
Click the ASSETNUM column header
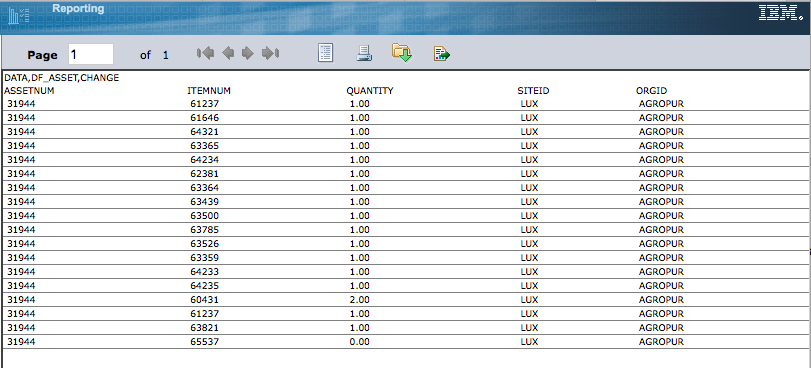tap(29, 91)
